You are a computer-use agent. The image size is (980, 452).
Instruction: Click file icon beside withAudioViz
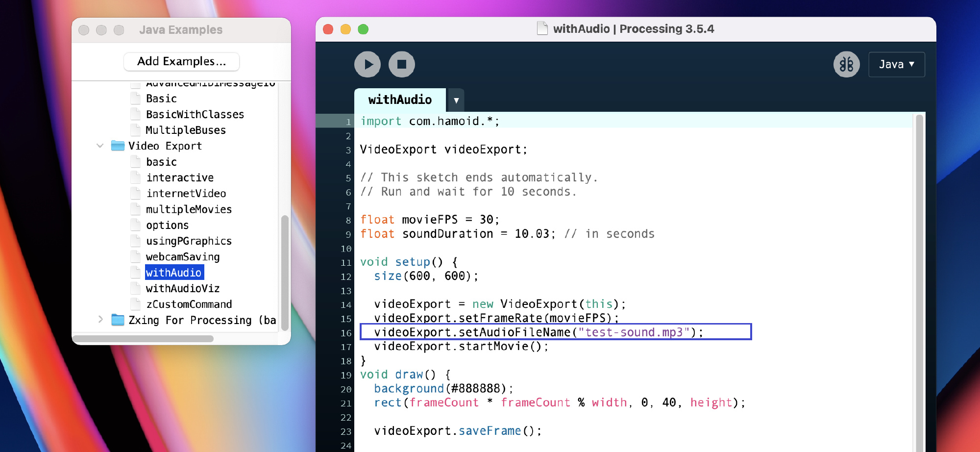(136, 288)
